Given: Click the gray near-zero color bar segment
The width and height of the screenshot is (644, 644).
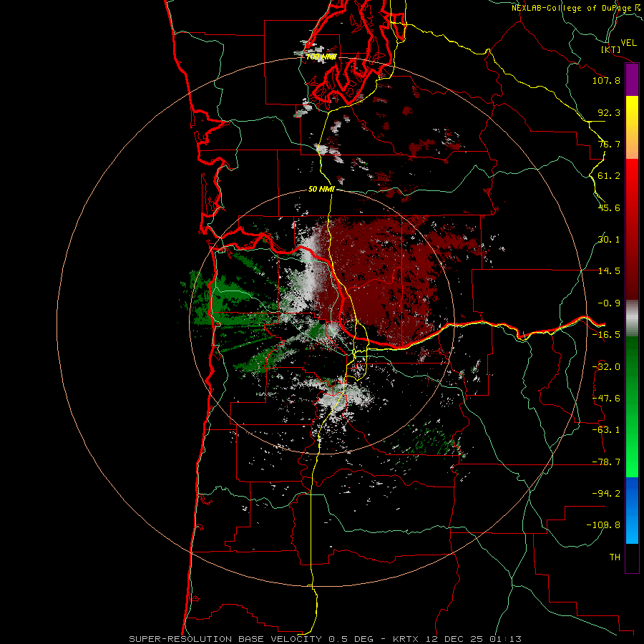Looking at the screenshot, I should [632, 318].
